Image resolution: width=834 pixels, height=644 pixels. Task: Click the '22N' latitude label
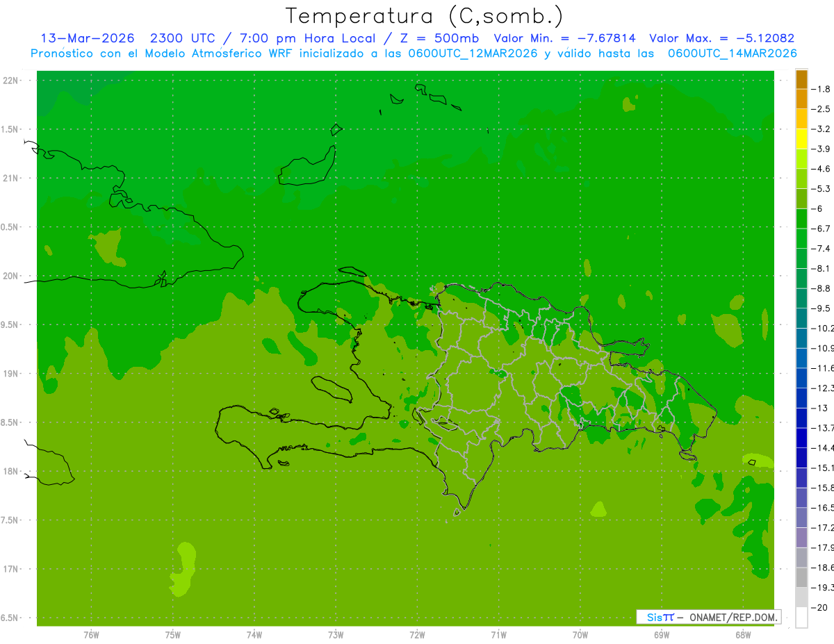coord(11,81)
